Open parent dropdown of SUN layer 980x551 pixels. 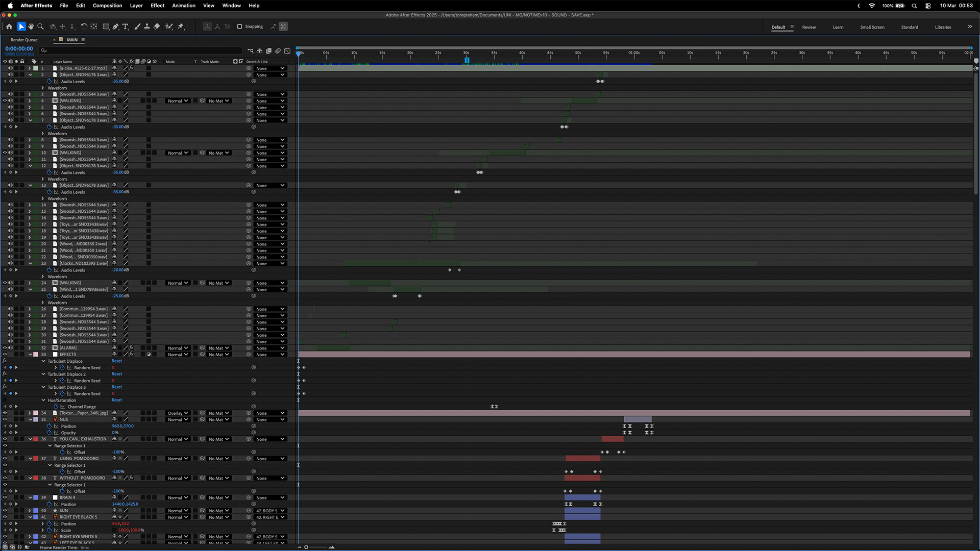(270, 511)
